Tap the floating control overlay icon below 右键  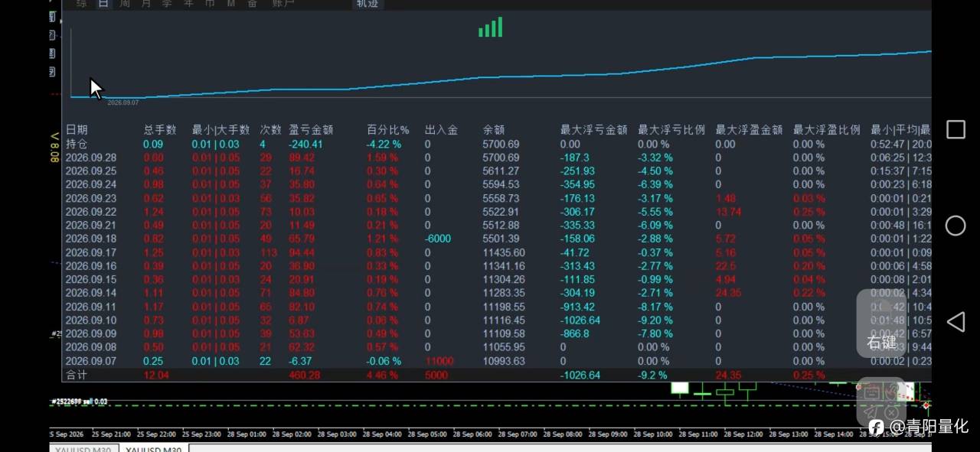coord(881,402)
